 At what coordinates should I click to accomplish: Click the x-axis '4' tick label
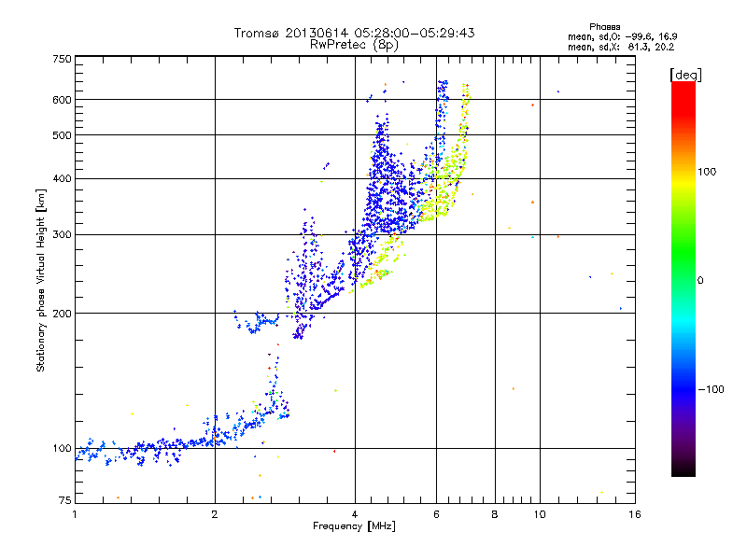point(355,514)
